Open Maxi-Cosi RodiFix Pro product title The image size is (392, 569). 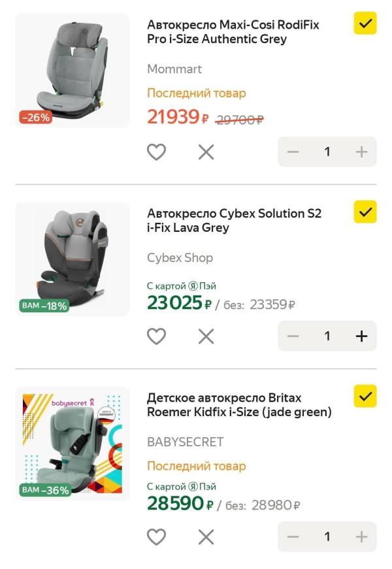tap(233, 32)
